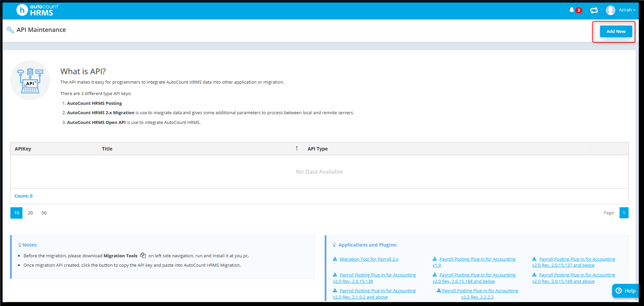Click the Applications and Plugins heading
644x306 pixels.
368,245
